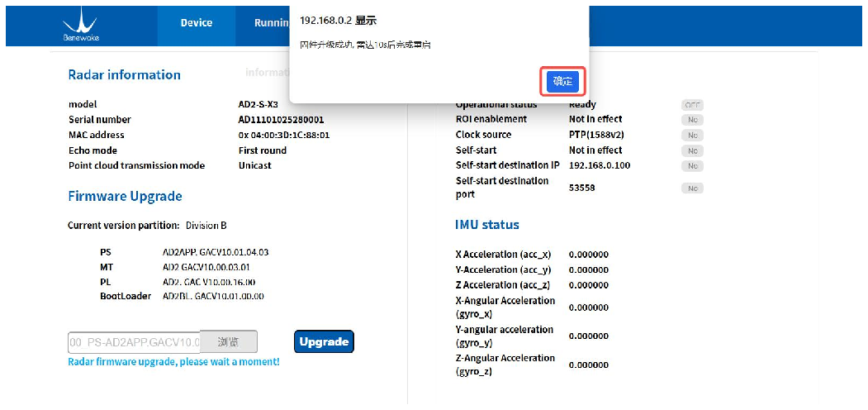Select Clock source value 'PTP(1588v2)'
This screenshot has height=410, width=868.
tap(595, 135)
